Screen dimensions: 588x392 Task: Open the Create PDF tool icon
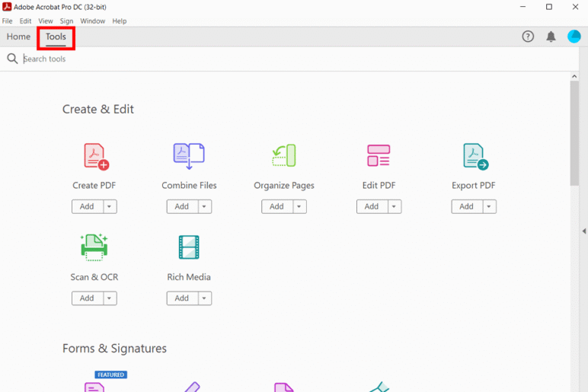coord(96,156)
